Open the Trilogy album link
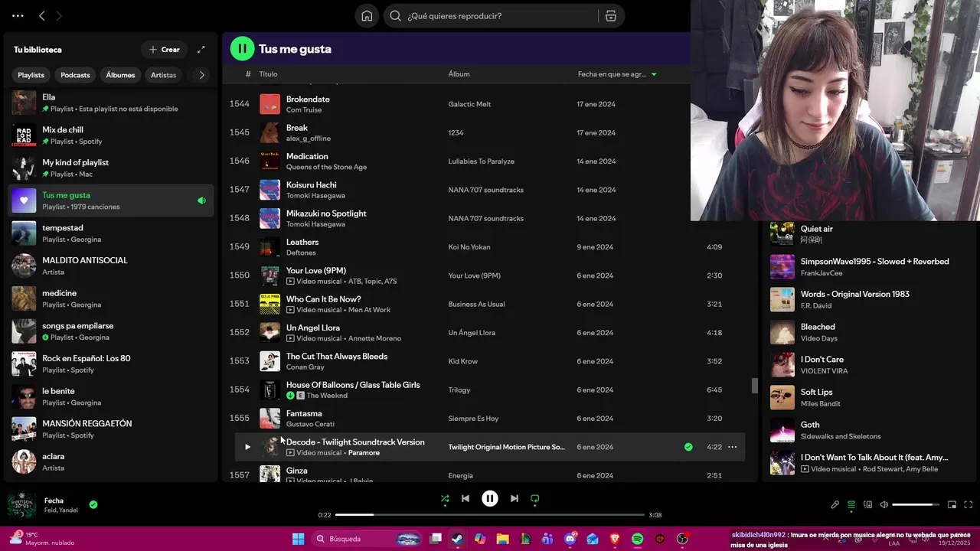The image size is (980, 551). 459,390
